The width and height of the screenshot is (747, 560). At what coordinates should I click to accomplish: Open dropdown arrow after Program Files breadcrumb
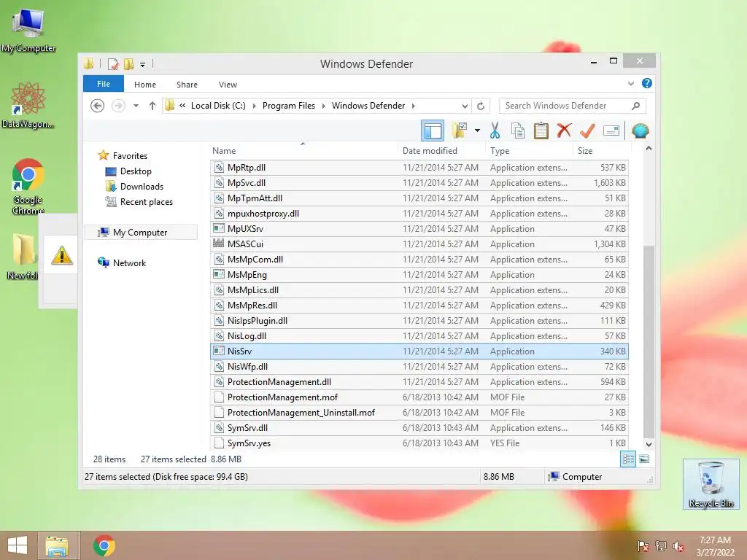(x=323, y=106)
